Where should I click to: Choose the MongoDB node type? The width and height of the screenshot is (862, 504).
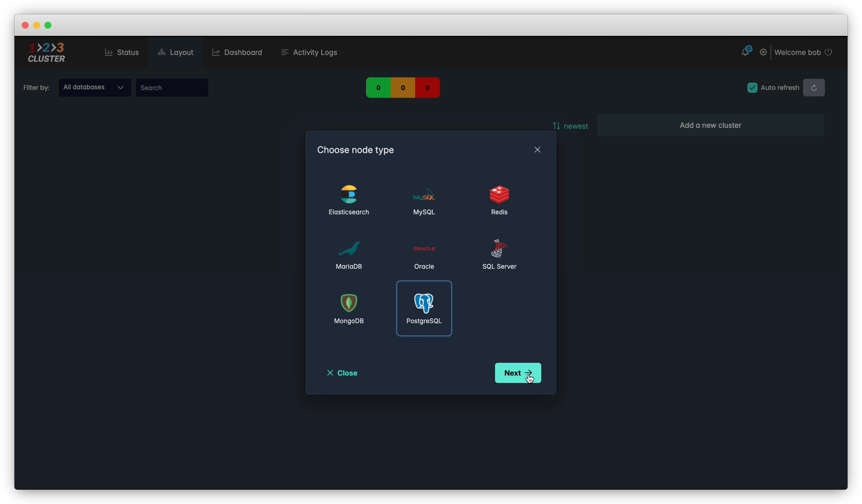[349, 309]
